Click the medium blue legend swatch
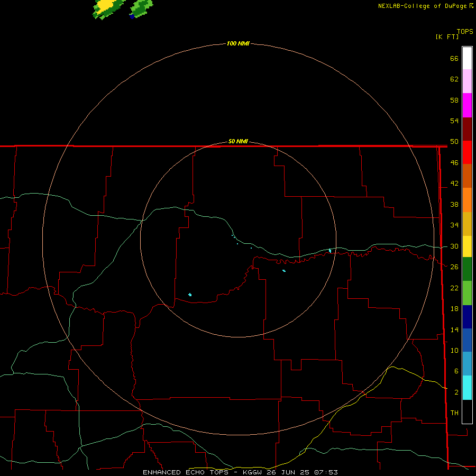Screen dimensions: 476x476 467,340
